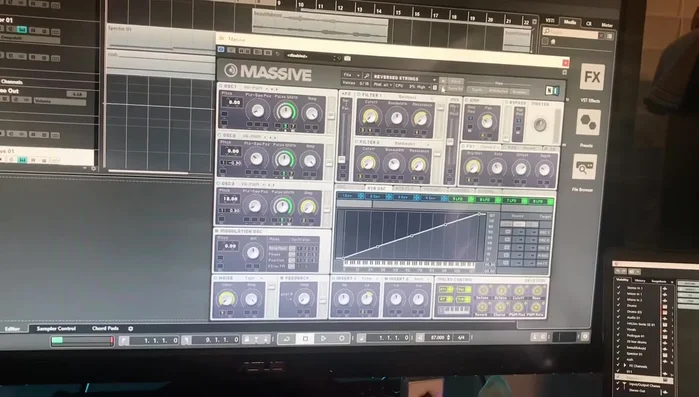Click the Save As button in Massive header
Screen dimensions: 699x397
click(x=455, y=89)
